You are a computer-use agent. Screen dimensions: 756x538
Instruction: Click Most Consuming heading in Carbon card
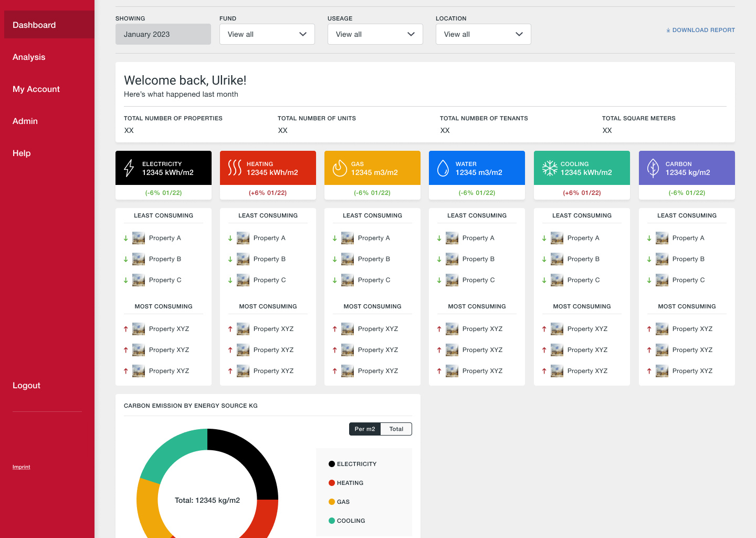click(x=687, y=306)
